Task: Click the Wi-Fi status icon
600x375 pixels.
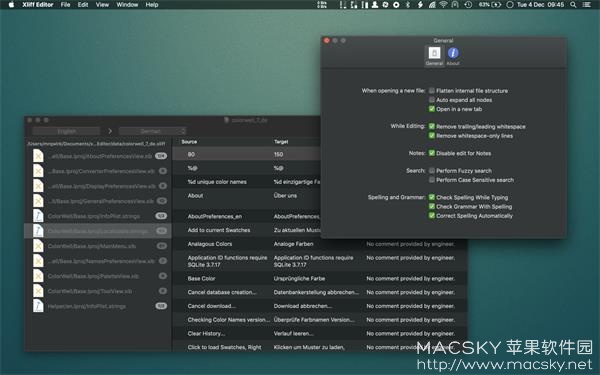Action: pyautogui.click(x=443, y=5)
